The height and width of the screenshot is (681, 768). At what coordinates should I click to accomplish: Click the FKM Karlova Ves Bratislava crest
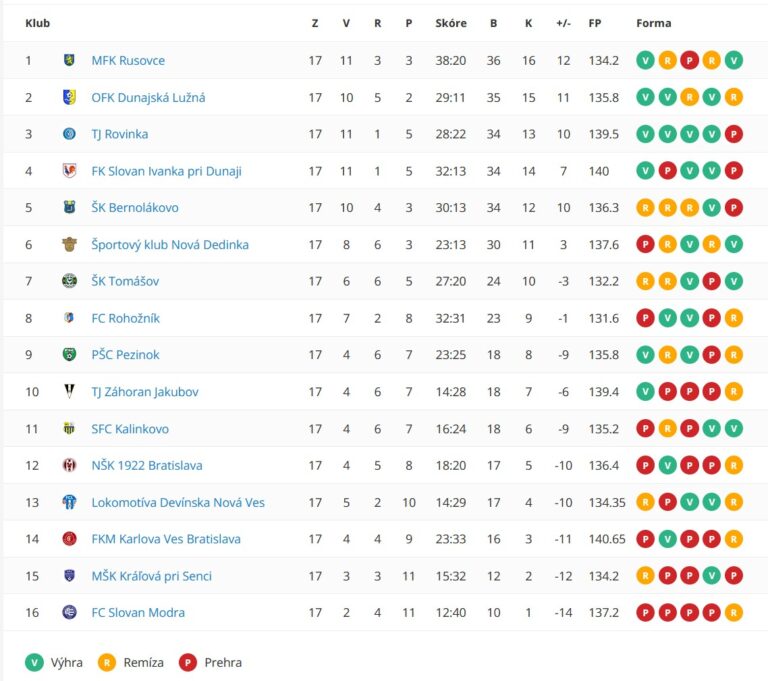coord(69,539)
